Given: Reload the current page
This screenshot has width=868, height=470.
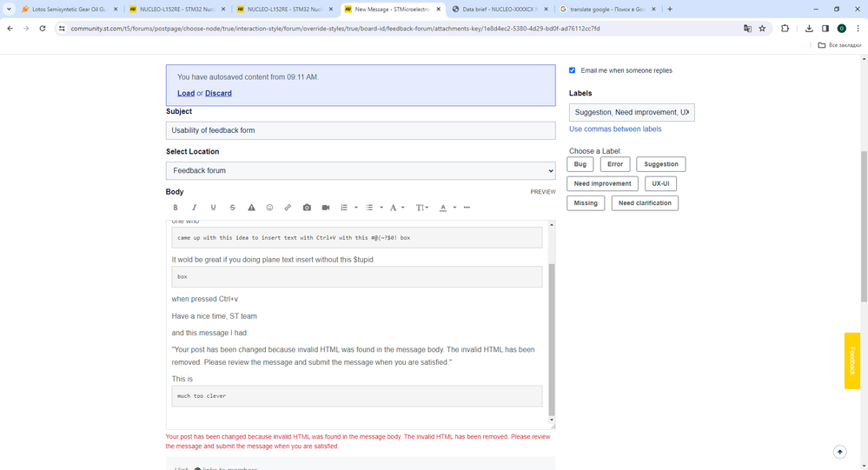Looking at the screenshot, I should coord(42,28).
